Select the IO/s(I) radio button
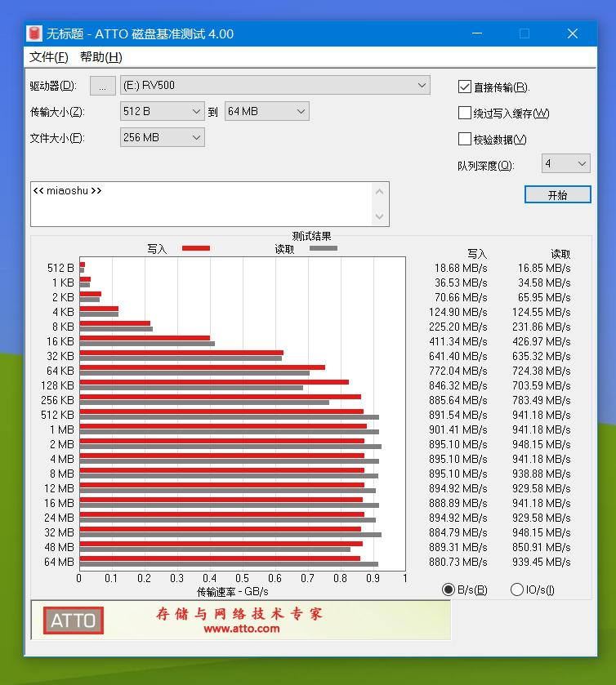The image size is (616, 685). (x=517, y=589)
